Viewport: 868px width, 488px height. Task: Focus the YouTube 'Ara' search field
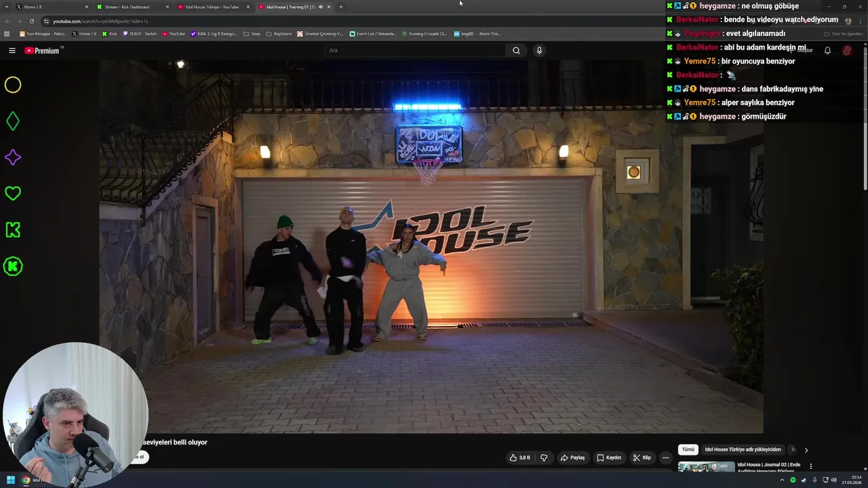point(414,50)
